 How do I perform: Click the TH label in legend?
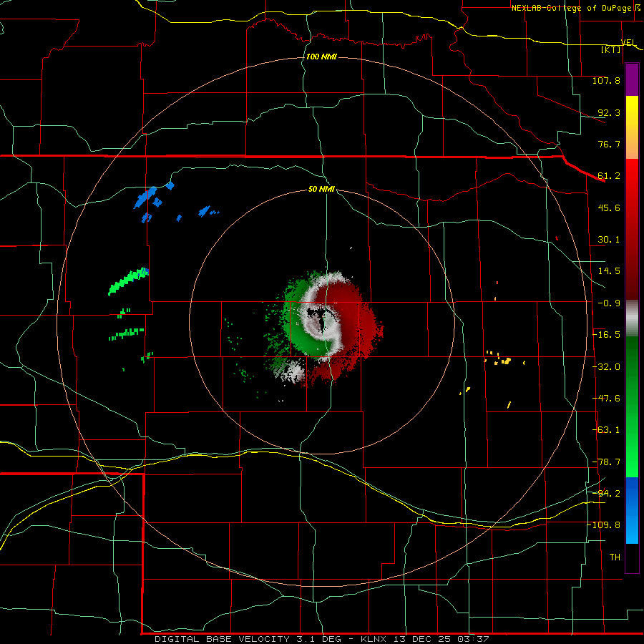pos(615,557)
